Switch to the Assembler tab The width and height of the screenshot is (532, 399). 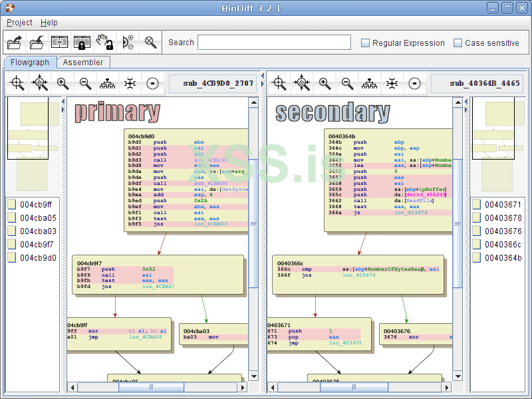(x=83, y=62)
